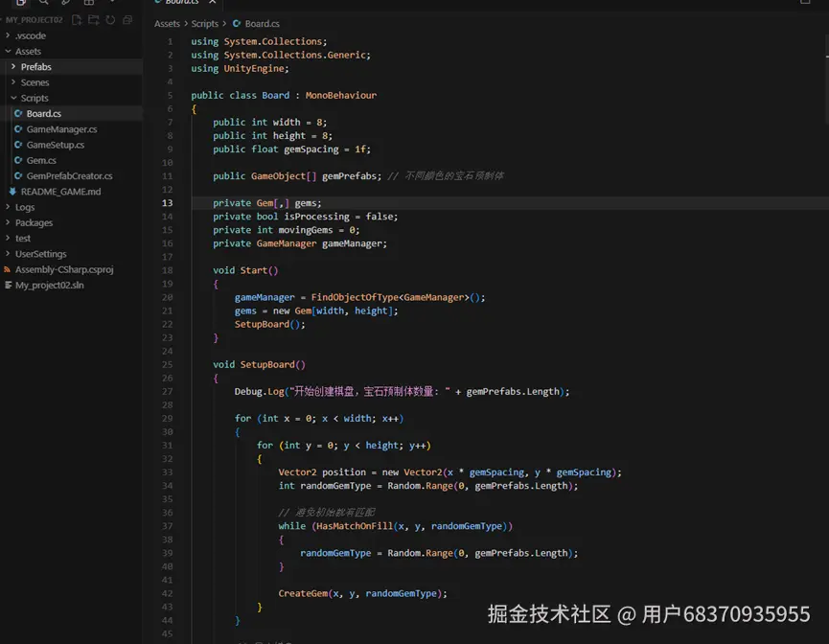Click the Scripts breadcrumb segment
The width and height of the screenshot is (829, 644).
[x=204, y=24]
